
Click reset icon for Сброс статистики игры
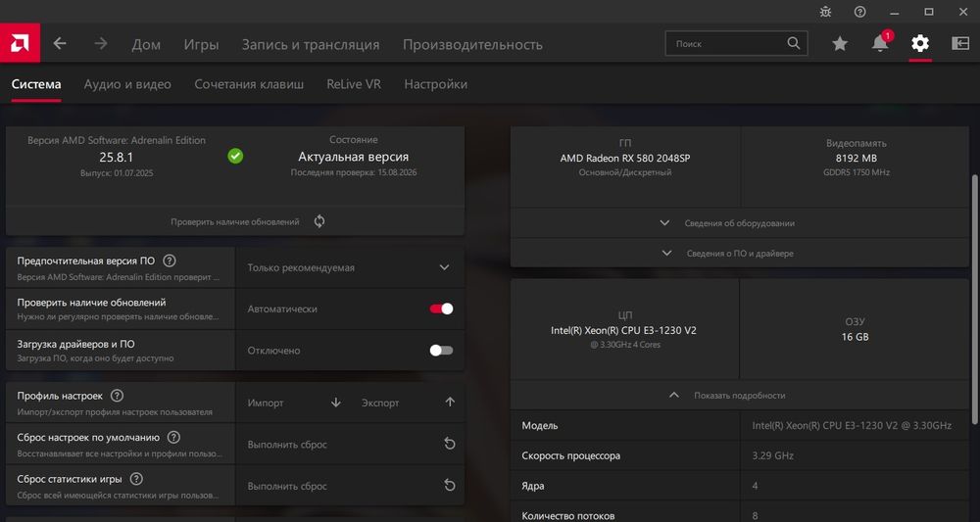450,485
